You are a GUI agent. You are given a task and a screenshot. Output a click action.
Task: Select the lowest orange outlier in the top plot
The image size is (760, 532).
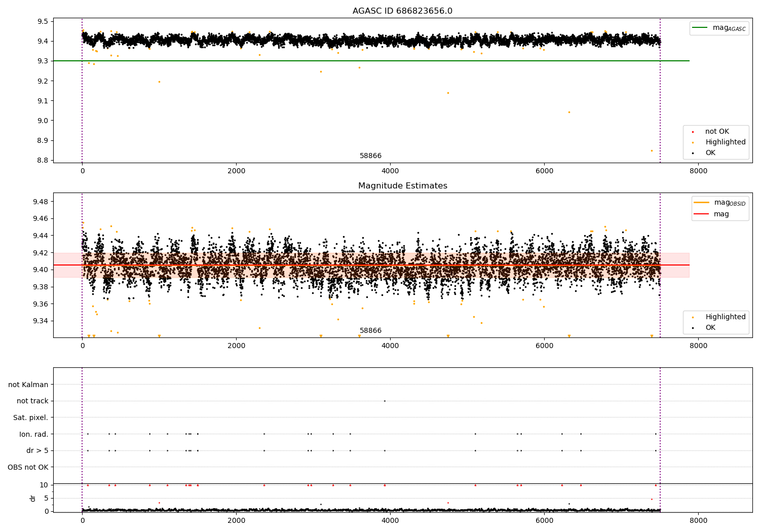[x=652, y=150]
